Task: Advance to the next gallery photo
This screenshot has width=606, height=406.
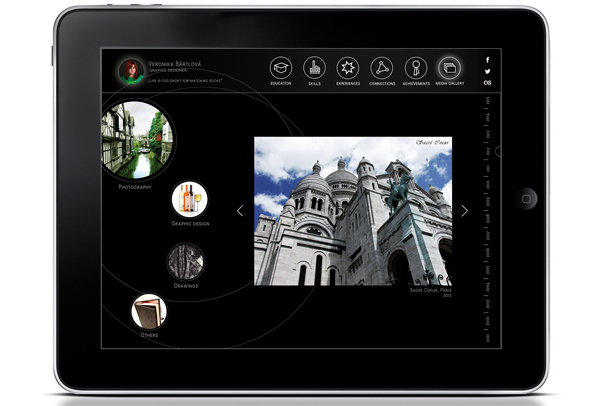Action: click(x=464, y=211)
